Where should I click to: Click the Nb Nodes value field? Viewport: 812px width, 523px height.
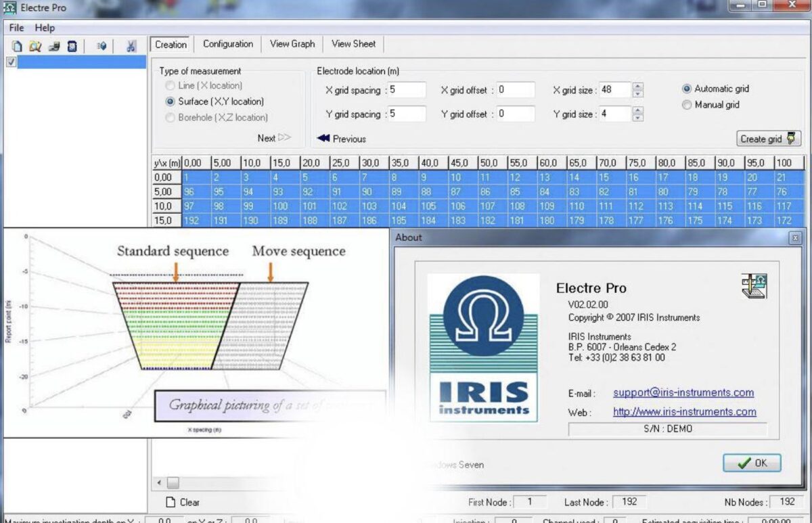pos(787,502)
